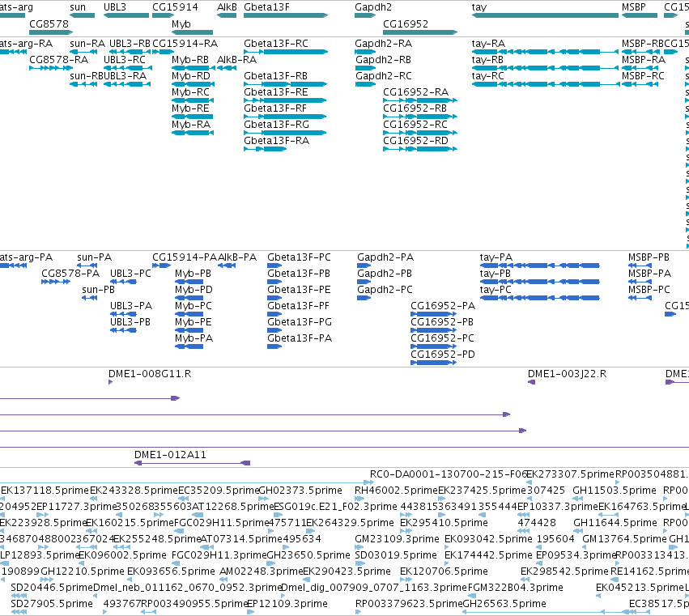Select the Gbeta13F-PC protein label
This screenshot has width=689, height=616.
point(299,257)
